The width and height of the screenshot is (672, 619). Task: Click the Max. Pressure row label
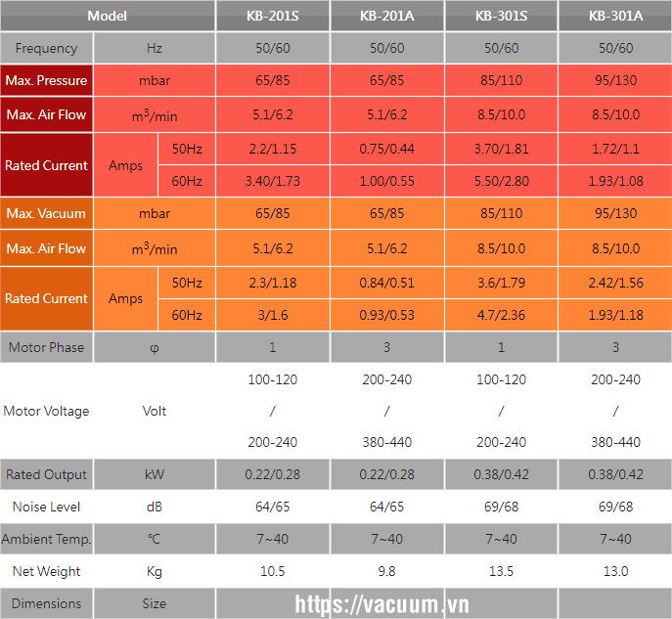[46, 81]
